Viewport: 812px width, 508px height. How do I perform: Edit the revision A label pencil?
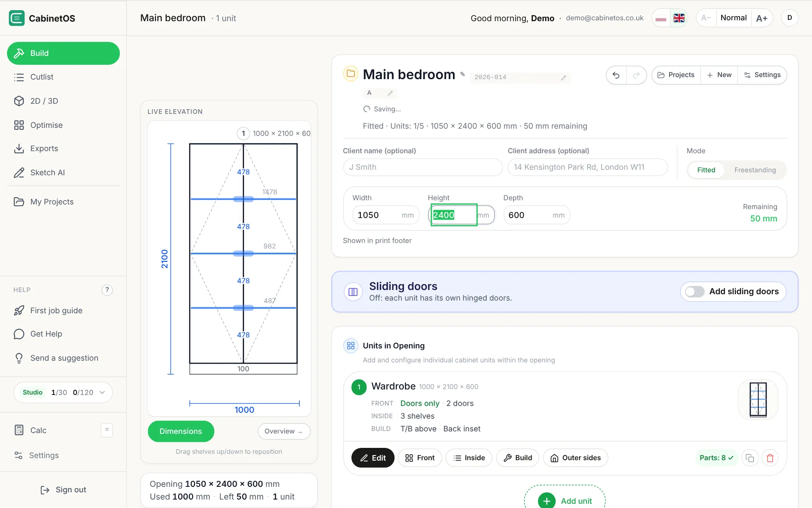click(x=390, y=93)
